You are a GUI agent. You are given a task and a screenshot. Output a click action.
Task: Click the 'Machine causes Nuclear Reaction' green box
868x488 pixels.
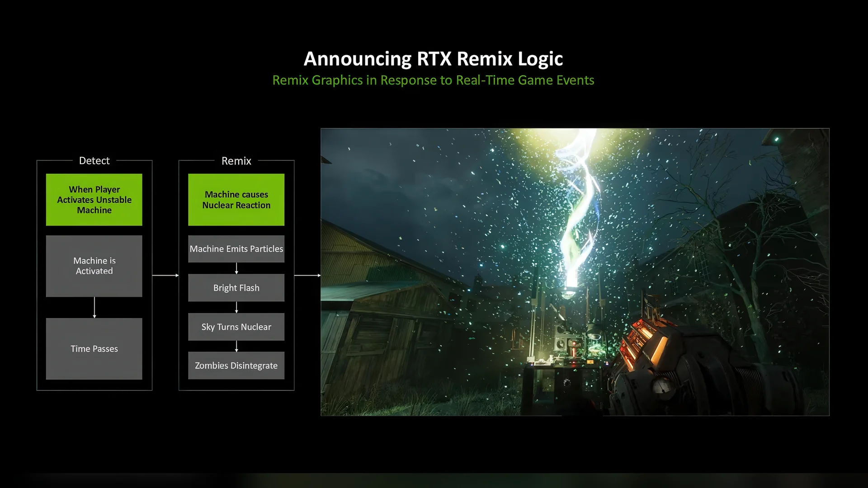click(x=236, y=200)
